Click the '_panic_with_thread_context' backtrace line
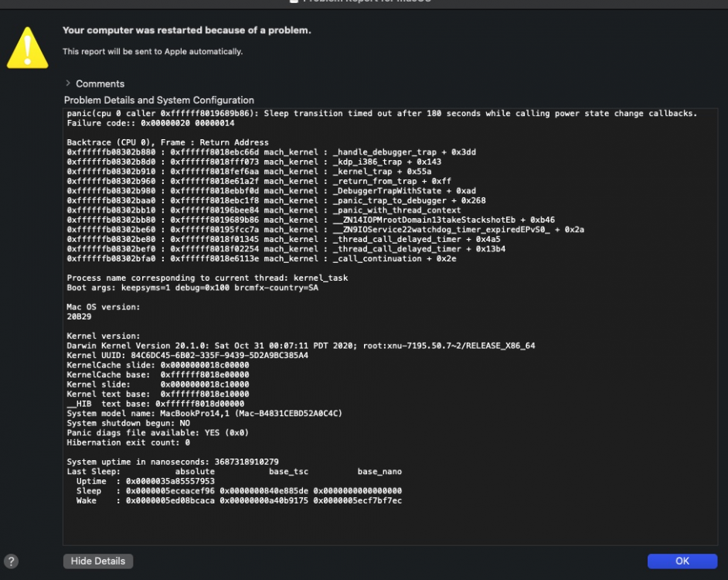The image size is (728, 580). click(264, 210)
